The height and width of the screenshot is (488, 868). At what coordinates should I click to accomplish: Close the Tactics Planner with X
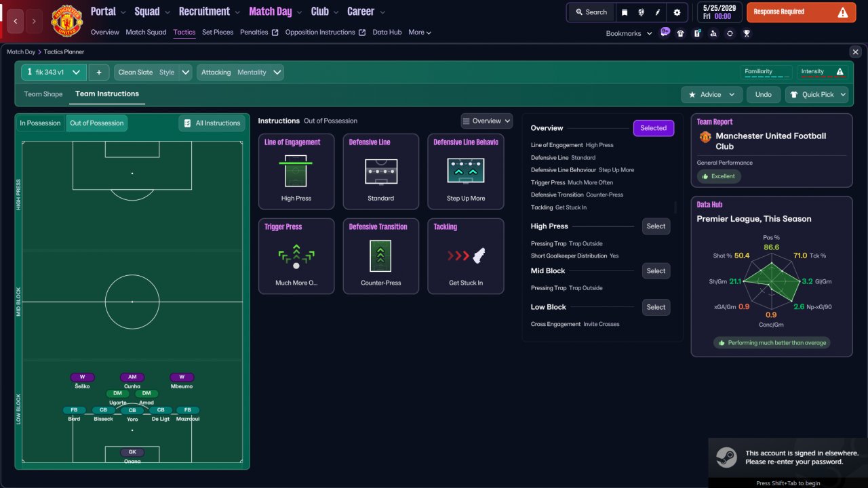tap(854, 52)
